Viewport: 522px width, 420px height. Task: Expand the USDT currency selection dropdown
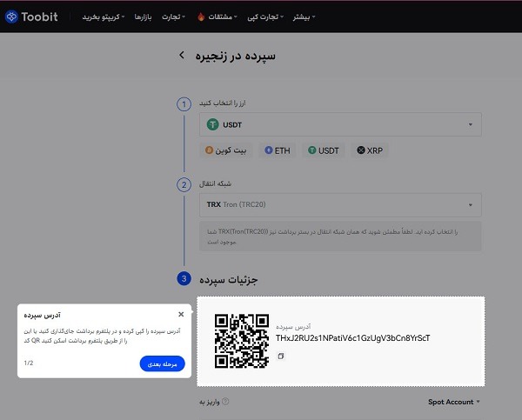pos(340,124)
